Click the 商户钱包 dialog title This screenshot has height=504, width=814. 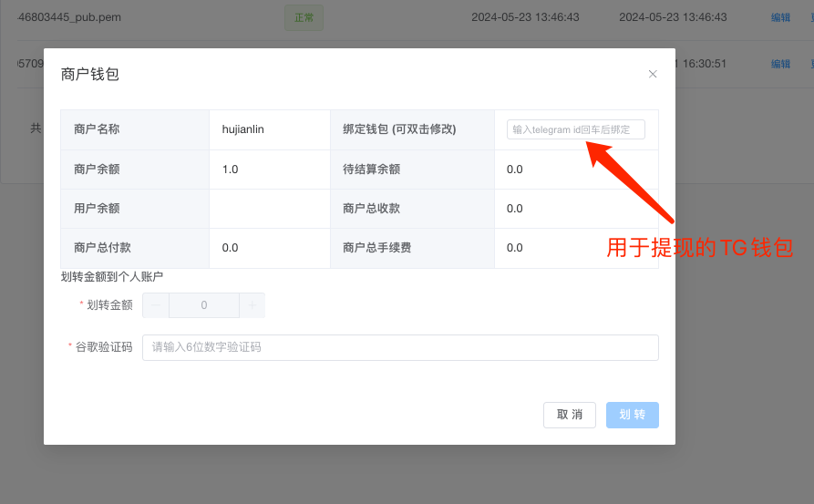click(90, 75)
